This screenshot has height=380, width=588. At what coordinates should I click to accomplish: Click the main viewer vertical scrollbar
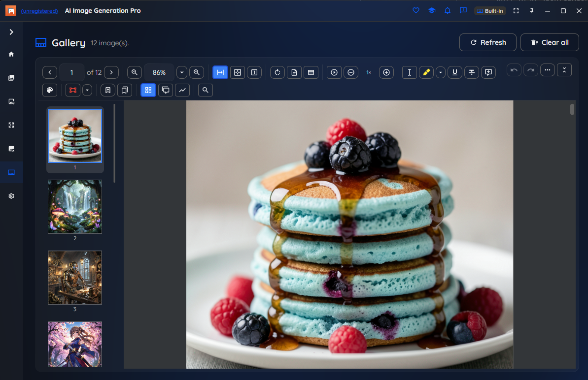point(572,109)
